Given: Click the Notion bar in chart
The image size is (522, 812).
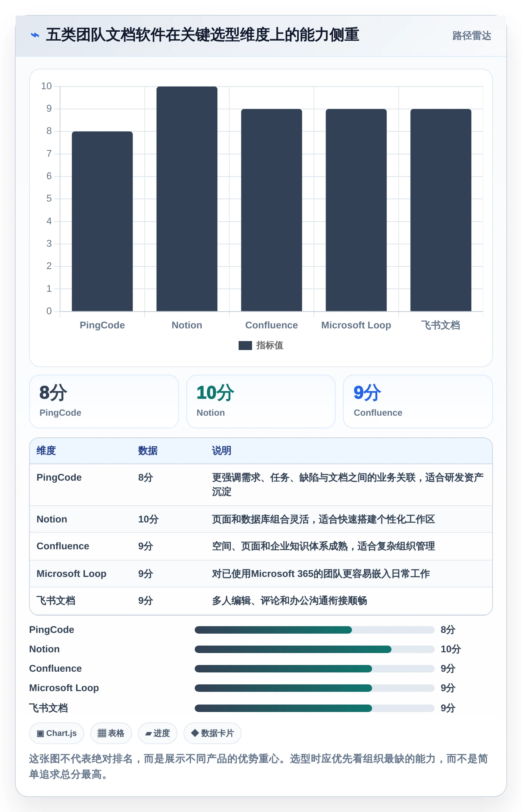Looking at the screenshot, I should point(187,199).
